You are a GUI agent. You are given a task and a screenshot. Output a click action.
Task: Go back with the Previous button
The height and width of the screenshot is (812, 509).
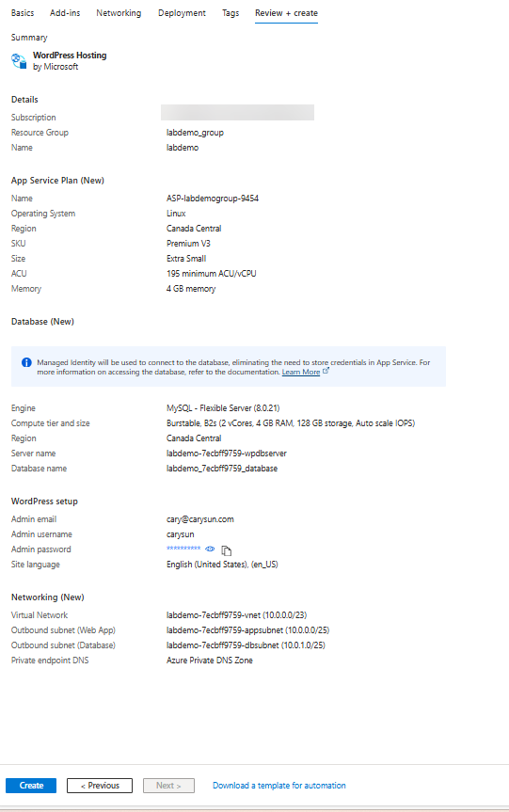tap(100, 786)
